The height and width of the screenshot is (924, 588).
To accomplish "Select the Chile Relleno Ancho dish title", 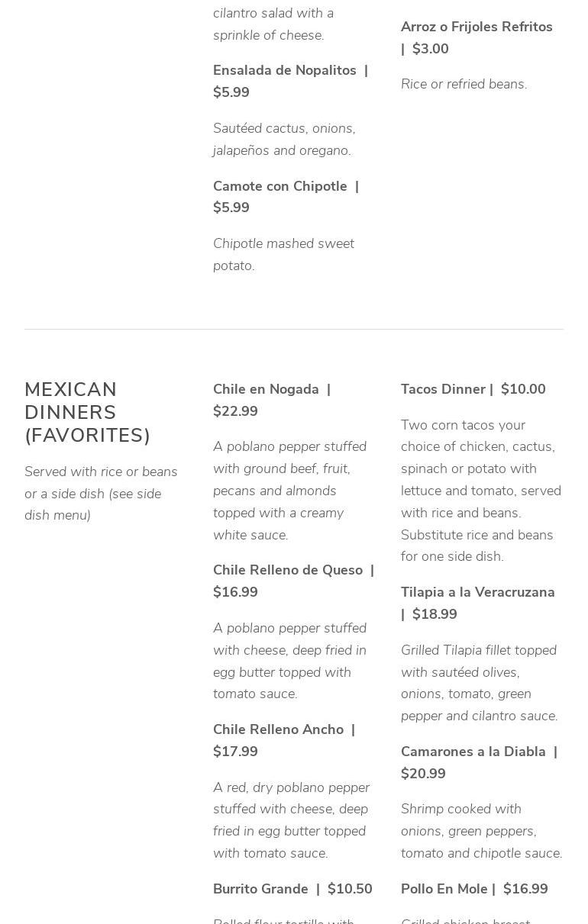I will click(278, 730).
